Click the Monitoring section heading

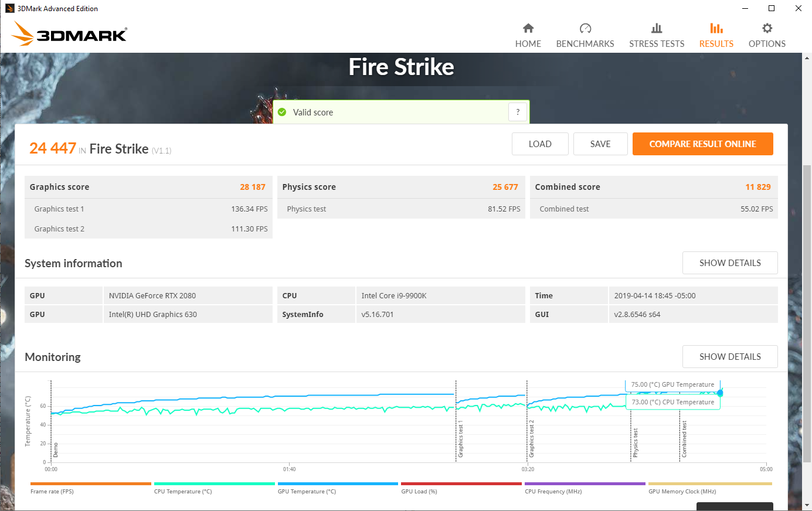(53, 357)
